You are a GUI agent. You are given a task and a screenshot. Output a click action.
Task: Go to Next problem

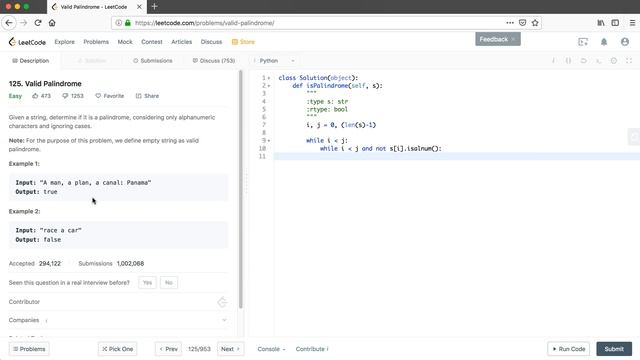[x=231, y=349]
